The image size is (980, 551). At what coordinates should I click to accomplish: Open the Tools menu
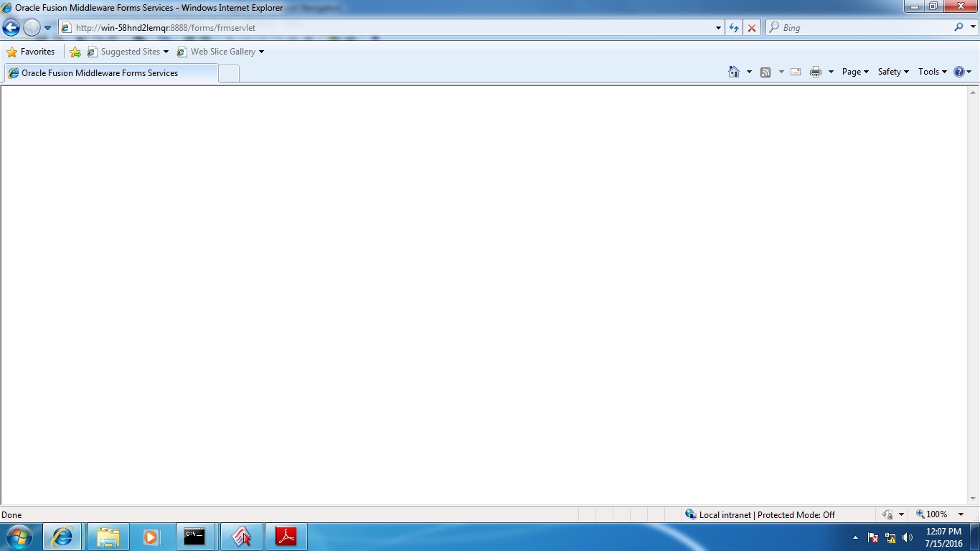(932, 72)
